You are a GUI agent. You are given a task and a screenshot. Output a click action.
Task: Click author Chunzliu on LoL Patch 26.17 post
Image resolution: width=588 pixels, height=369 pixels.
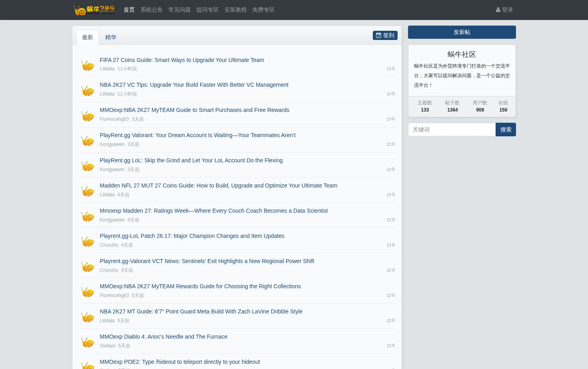pos(109,245)
